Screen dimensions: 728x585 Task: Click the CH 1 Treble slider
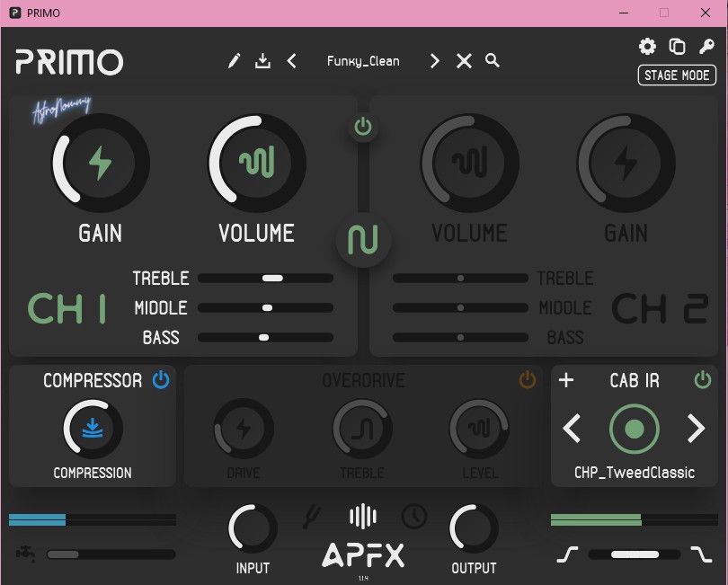265,278
